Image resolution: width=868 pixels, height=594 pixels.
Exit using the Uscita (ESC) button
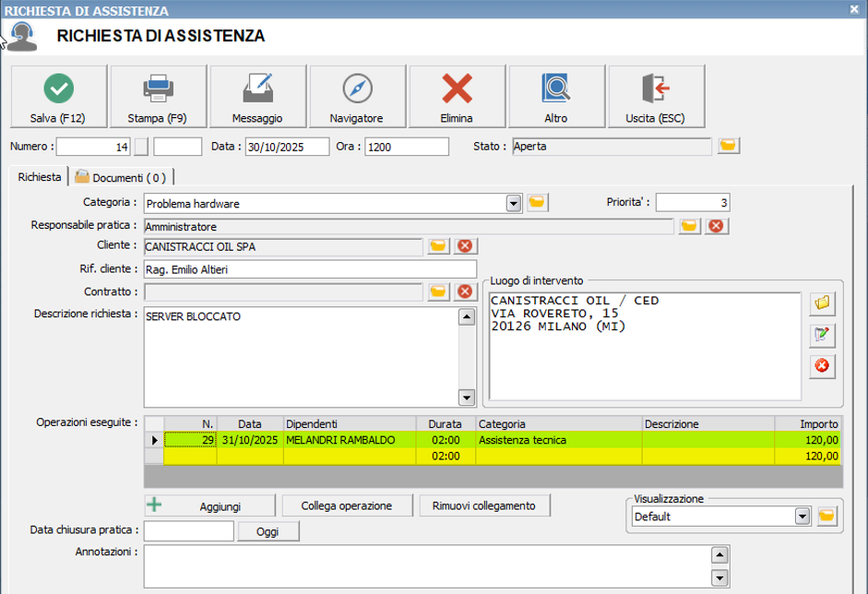pos(656,96)
